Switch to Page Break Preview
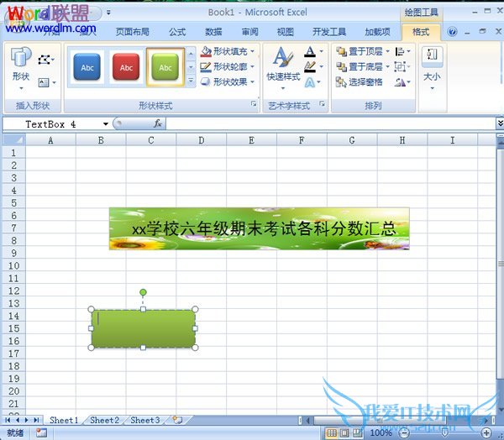The width and height of the screenshot is (504, 440). click(x=358, y=433)
